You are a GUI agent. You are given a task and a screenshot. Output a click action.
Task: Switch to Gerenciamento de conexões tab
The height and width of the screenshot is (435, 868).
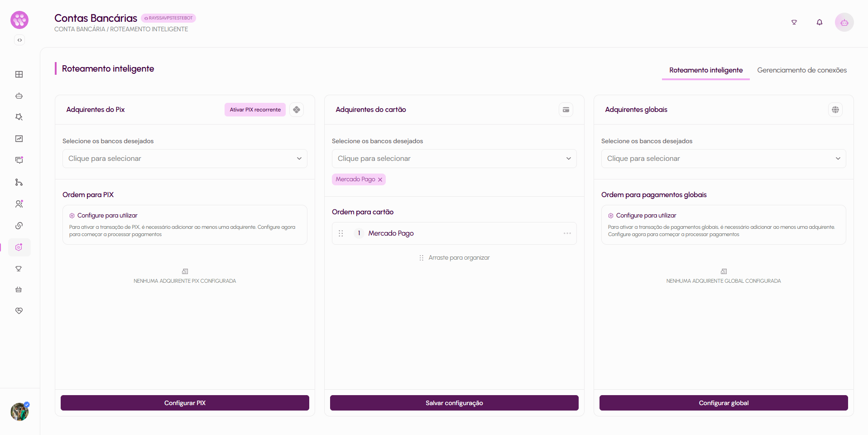point(802,70)
